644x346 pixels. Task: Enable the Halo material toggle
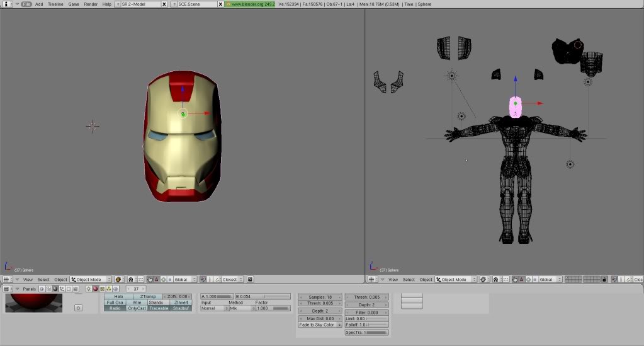(118, 296)
